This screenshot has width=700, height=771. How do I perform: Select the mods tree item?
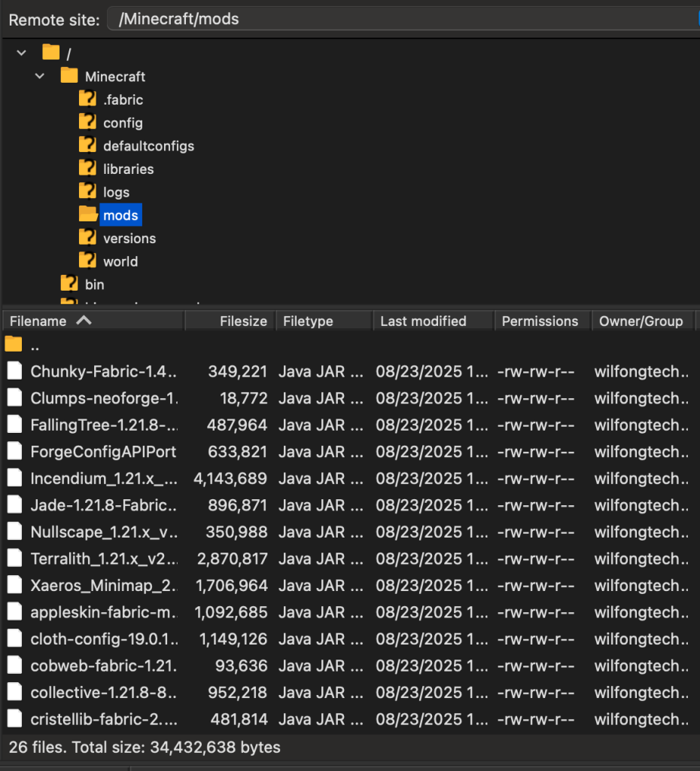(x=120, y=215)
